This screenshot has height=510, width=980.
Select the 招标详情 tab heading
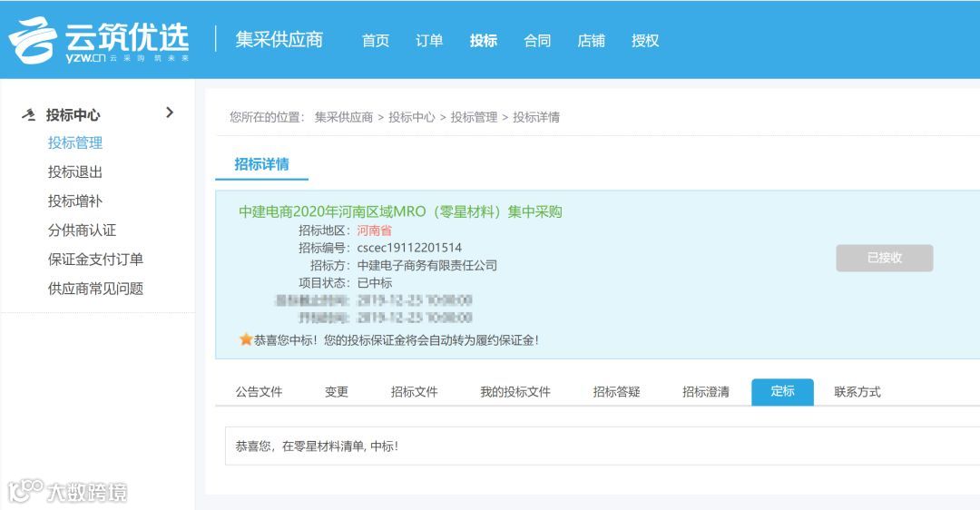pyautogui.click(x=262, y=164)
